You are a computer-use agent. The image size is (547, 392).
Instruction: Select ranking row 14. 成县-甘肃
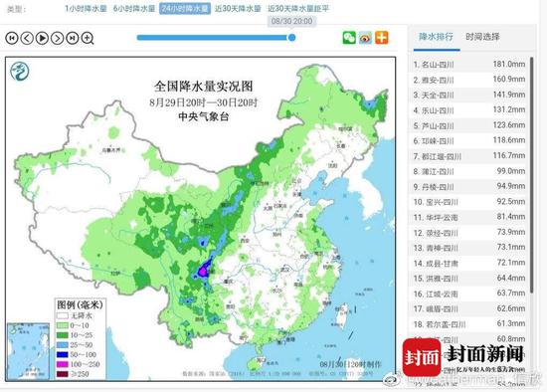pyautogui.click(x=468, y=264)
